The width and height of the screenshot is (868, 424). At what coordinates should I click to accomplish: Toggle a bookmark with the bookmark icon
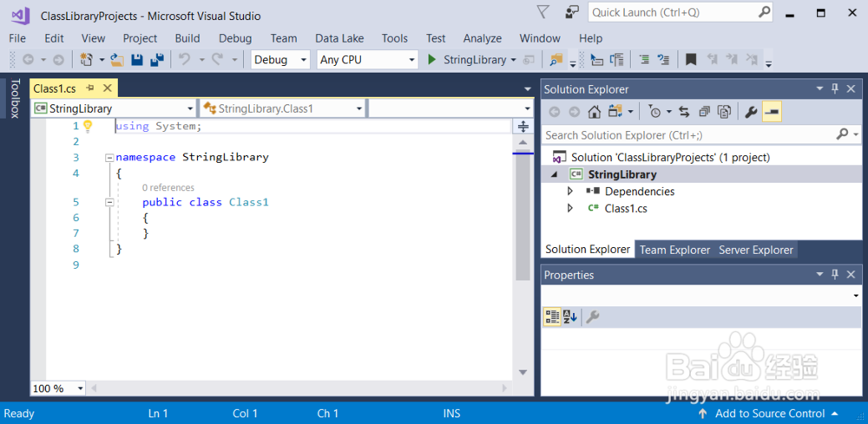pyautogui.click(x=690, y=59)
